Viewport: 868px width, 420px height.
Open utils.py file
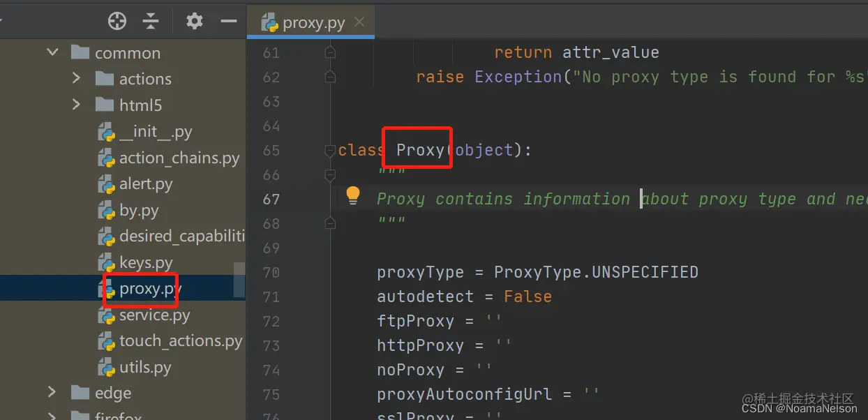point(145,367)
